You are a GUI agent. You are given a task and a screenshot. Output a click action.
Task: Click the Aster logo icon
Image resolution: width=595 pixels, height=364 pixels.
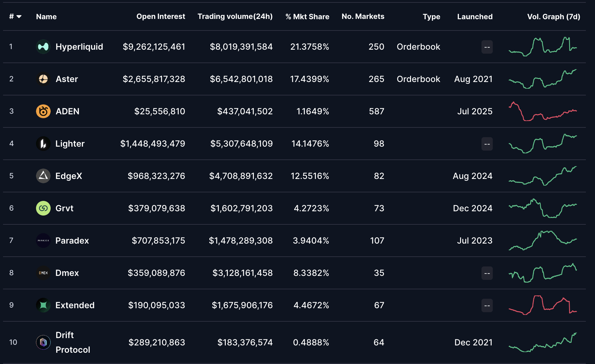click(x=43, y=79)
